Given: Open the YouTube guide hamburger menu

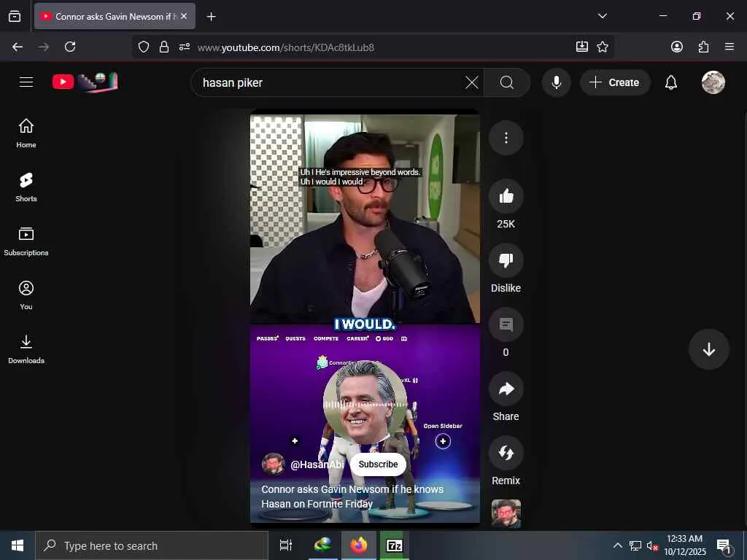Looking at the screenshot, I should [26, 82].
